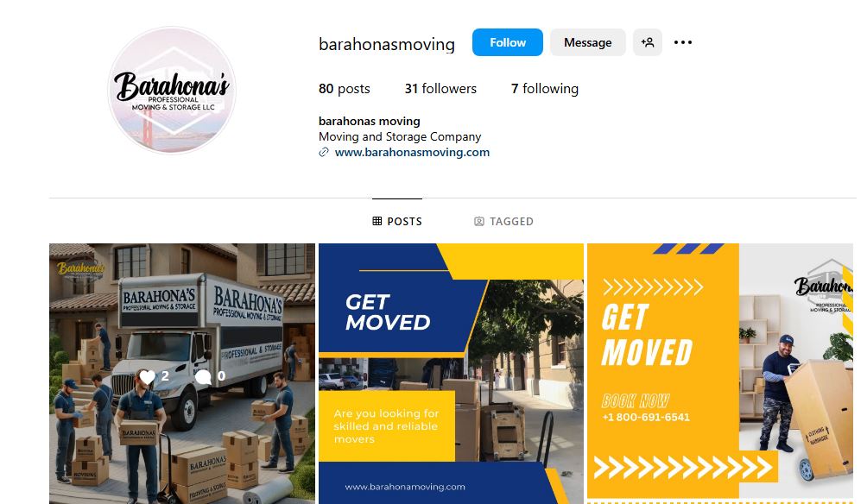Open the yellow GET MOVED Book Now post
The height and width of the screenshot is (504, 867).
(x=720, y=374)
